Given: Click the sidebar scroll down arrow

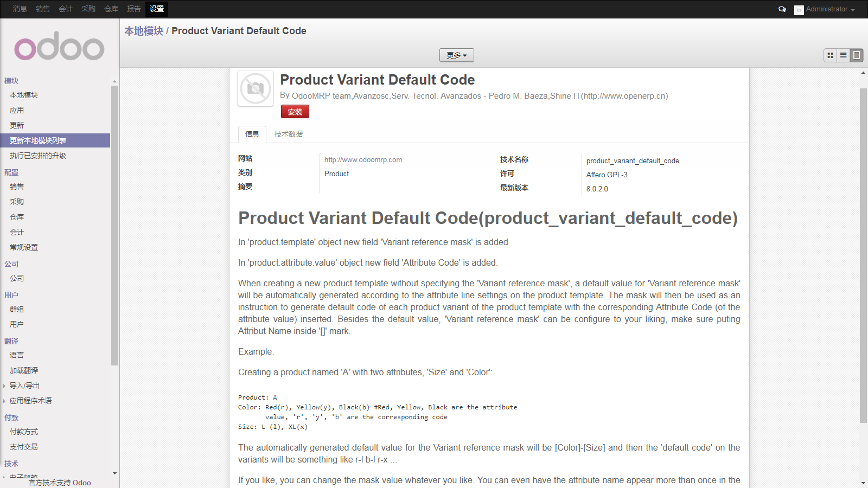Looking at the screenshot, I should coord(114,473).
